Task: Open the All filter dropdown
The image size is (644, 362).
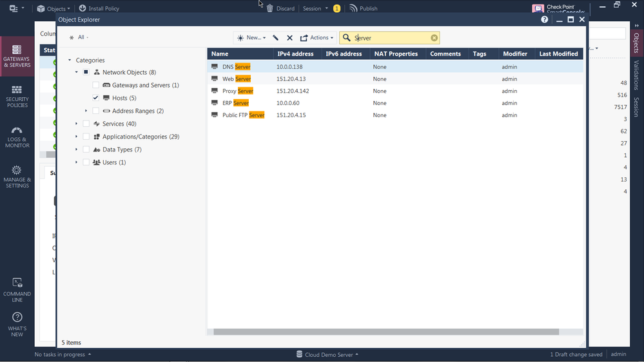Action: pyautogui.click(x=79, y=37)
